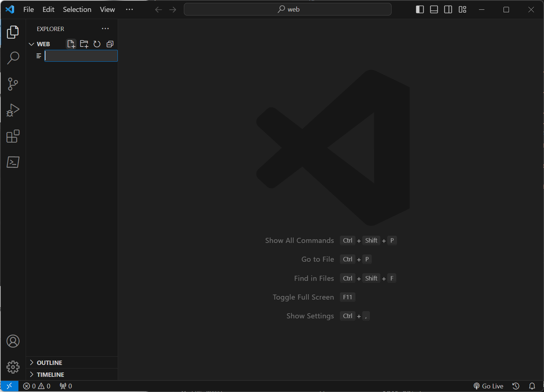544x392 pixels.
Task: Open the Explorer view in activity bar
Action: pyautogui.click(x=13, y=32)
